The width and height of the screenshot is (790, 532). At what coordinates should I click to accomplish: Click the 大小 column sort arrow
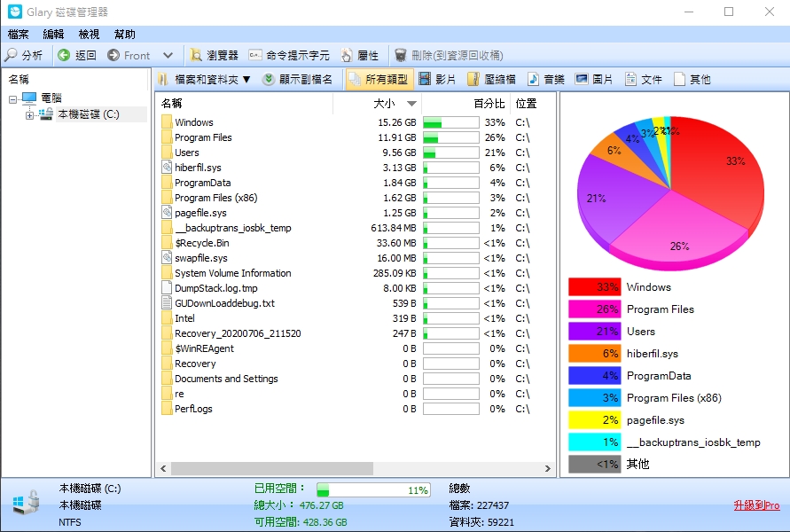pos(411,104)
